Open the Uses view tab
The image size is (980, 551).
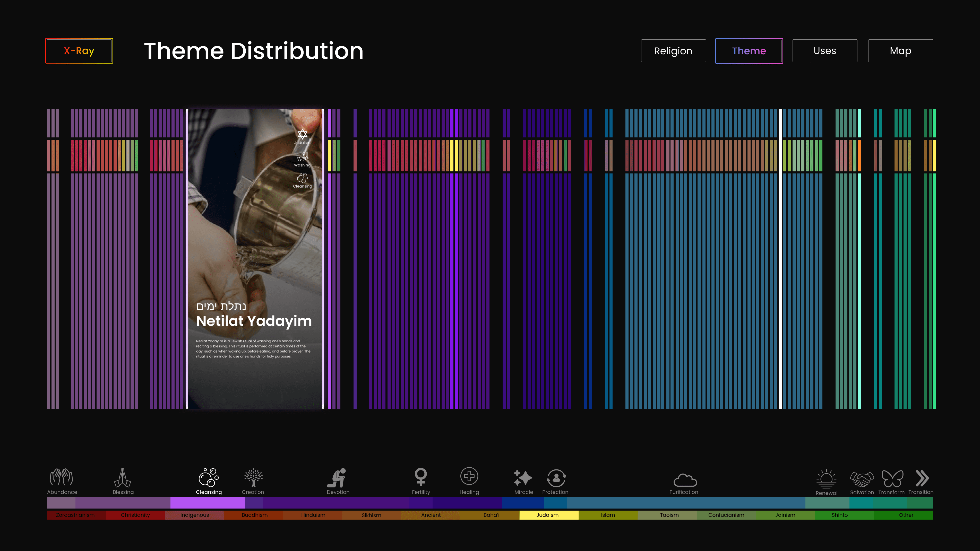[x=824, y=51]
